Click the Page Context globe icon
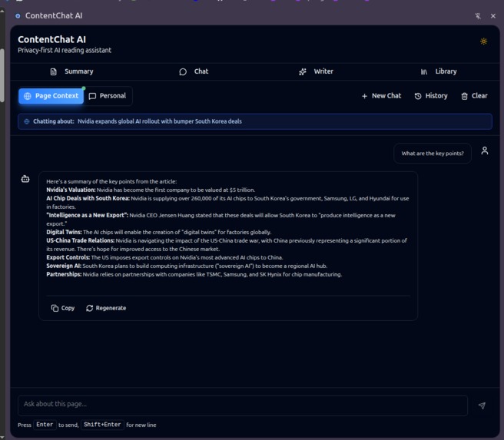Viewport: 504px width, 440px height. click(28, 96)
